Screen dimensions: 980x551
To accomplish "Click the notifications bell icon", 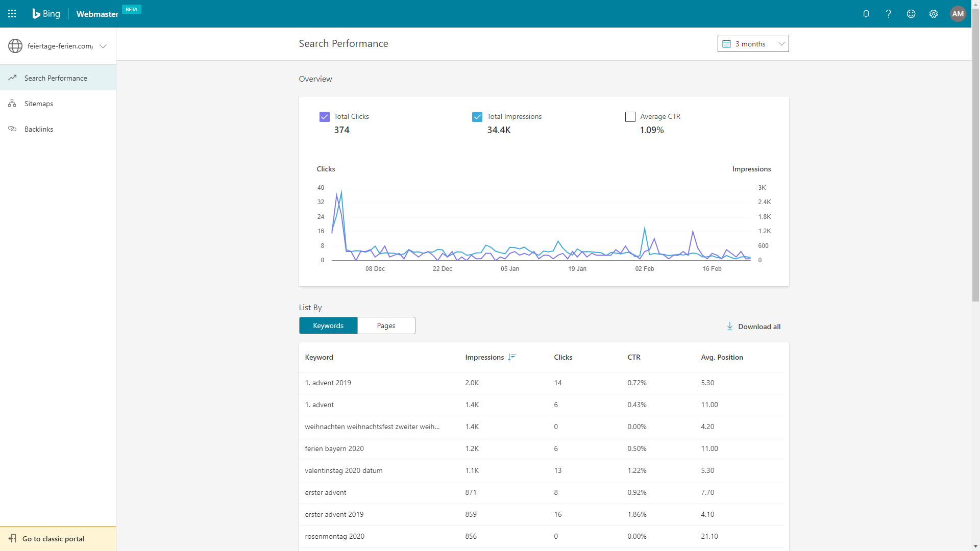I will [866, 14].
